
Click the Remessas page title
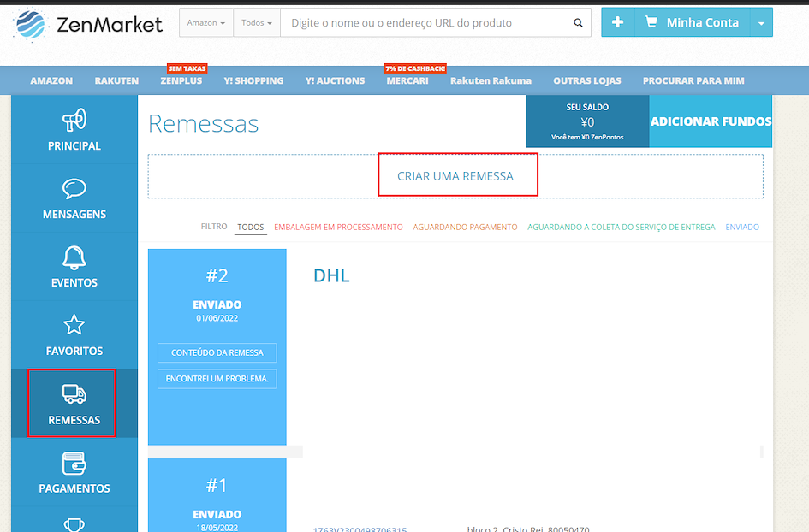(x=203, y=124)
